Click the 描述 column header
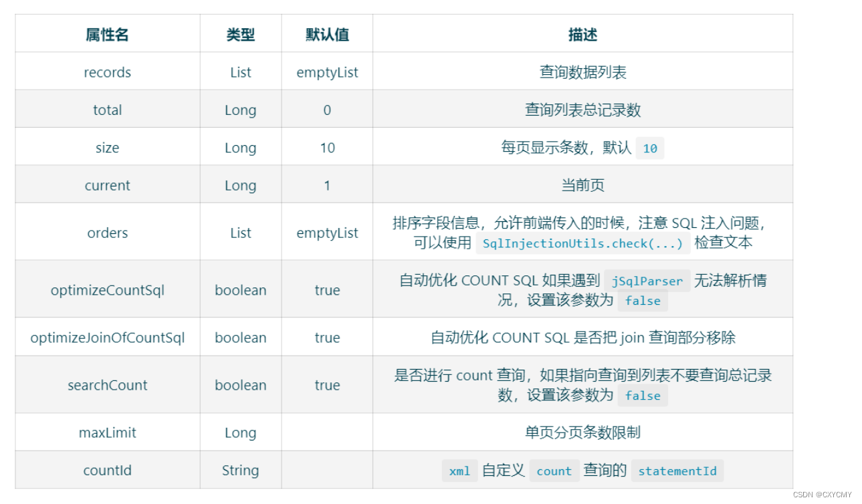 (x=582, y=35)
